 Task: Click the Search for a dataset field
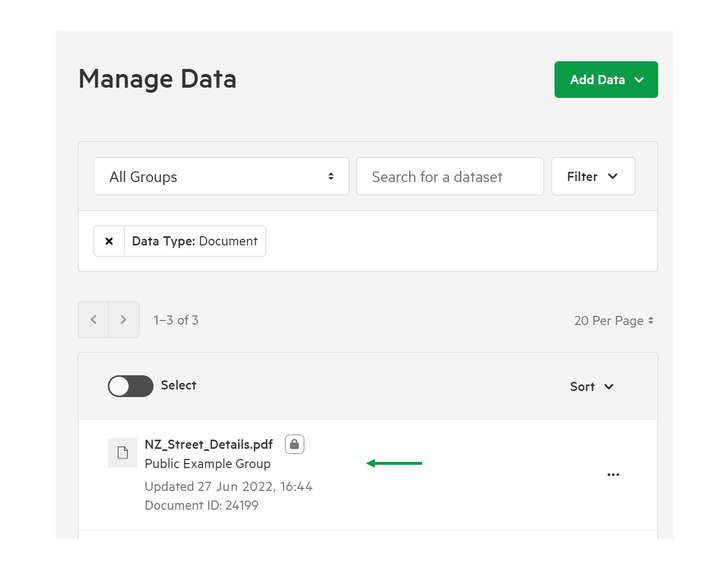point(450,177)
